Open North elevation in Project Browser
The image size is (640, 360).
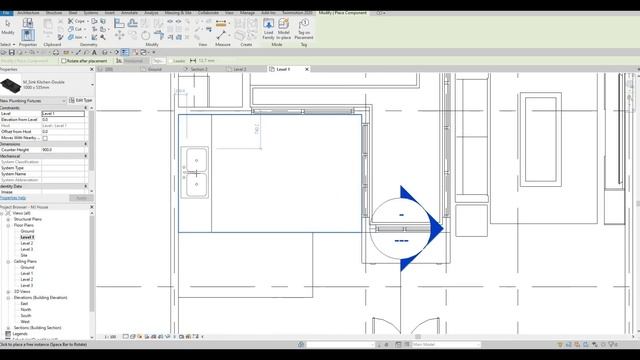[26, 310]
